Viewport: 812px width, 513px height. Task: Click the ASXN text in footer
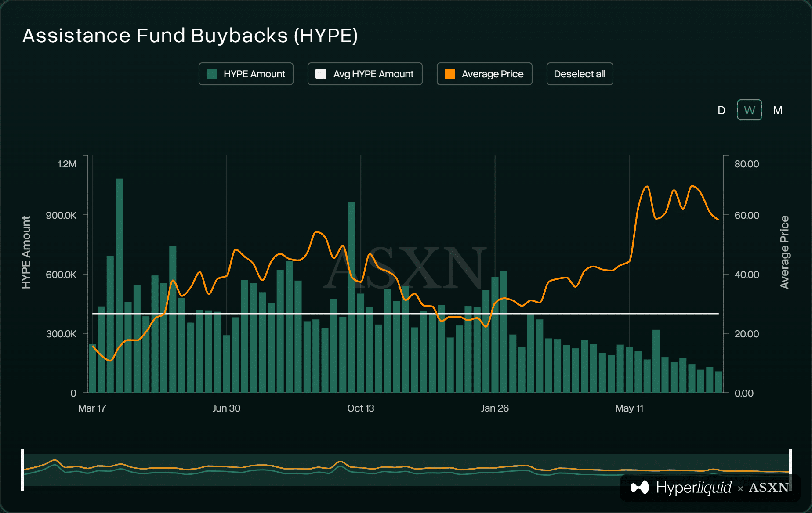(x=768, y=488)
